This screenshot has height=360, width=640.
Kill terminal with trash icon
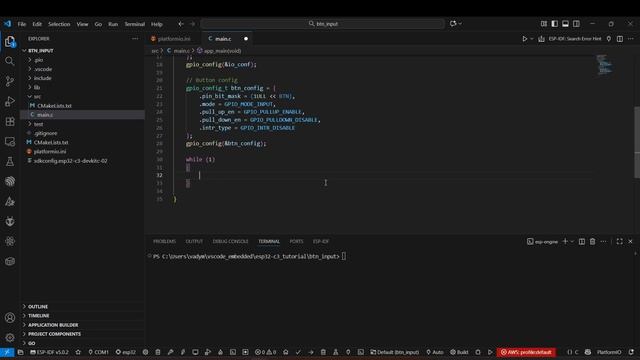point(593,242)
